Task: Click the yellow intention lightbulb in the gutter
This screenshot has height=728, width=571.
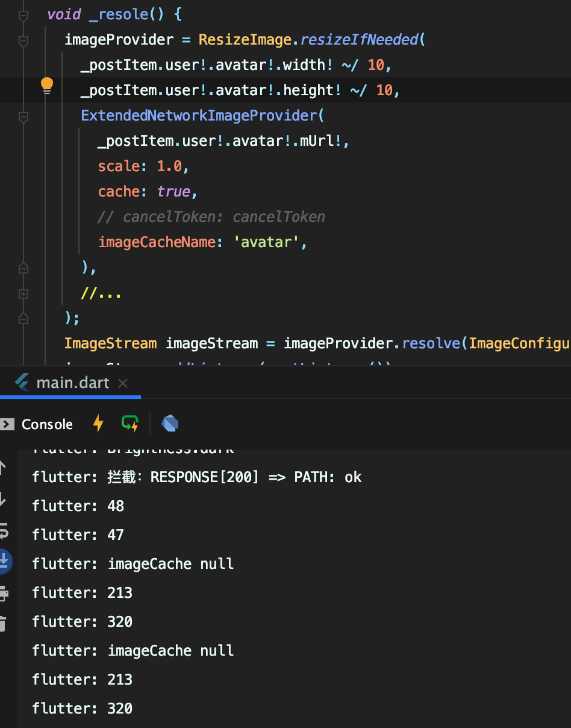Action: 47,85
